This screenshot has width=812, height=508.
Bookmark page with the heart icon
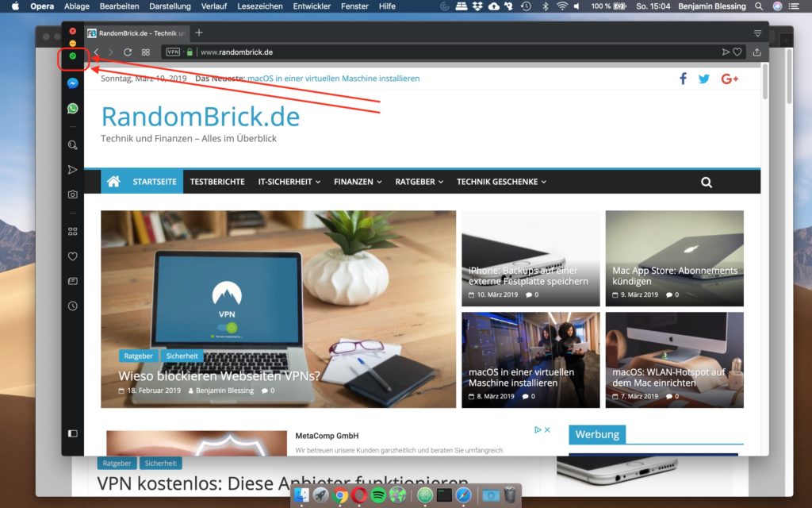click(737, 52)
